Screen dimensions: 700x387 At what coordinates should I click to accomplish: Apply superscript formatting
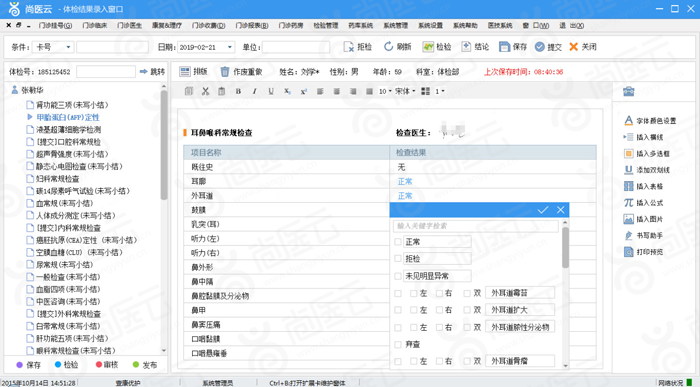point(304,91)
